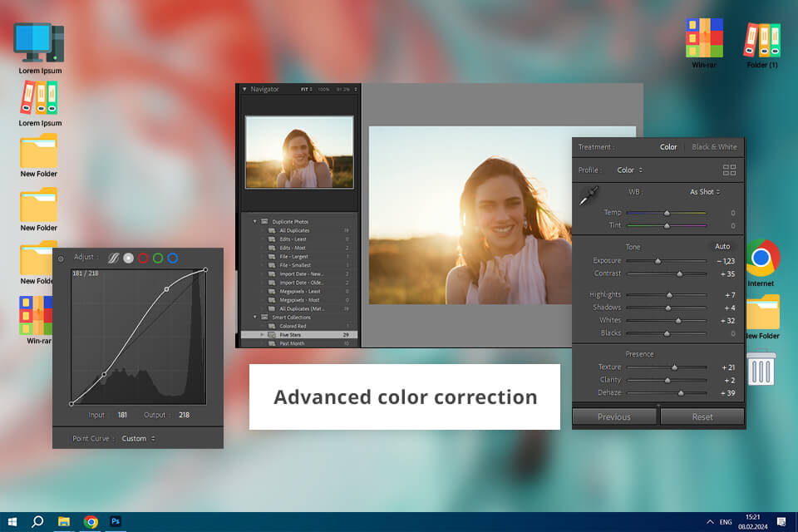798x532 pixels.
Task: Select the Five Stars smart collection
Action: [292, 334]
